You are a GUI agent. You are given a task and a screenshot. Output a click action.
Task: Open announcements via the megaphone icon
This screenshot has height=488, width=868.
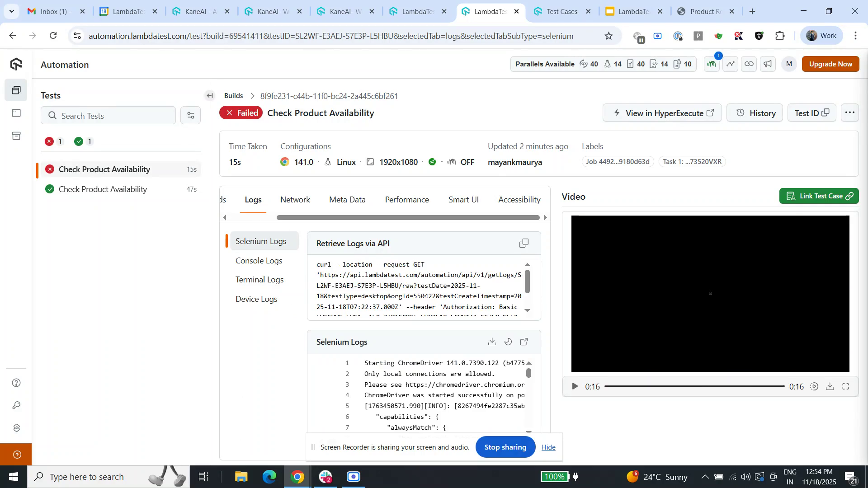pyautogui.click(x=767, y=64)
